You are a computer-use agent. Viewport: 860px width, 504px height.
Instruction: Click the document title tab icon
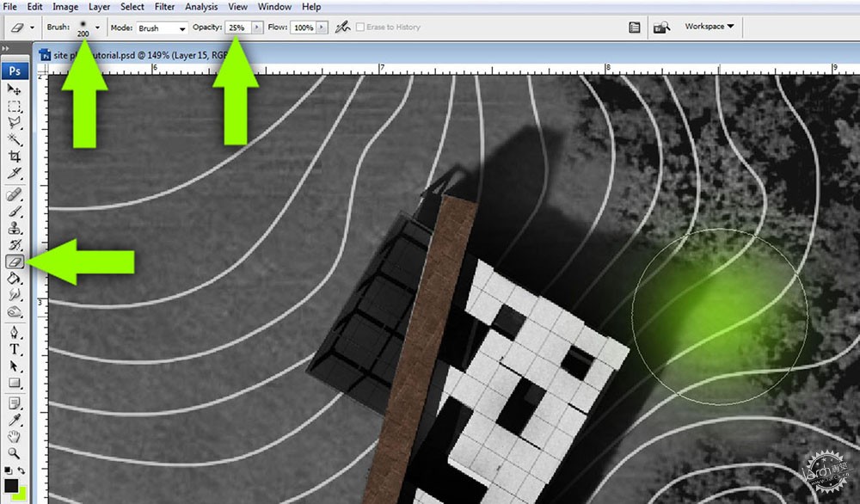click(x=45, y=55)
